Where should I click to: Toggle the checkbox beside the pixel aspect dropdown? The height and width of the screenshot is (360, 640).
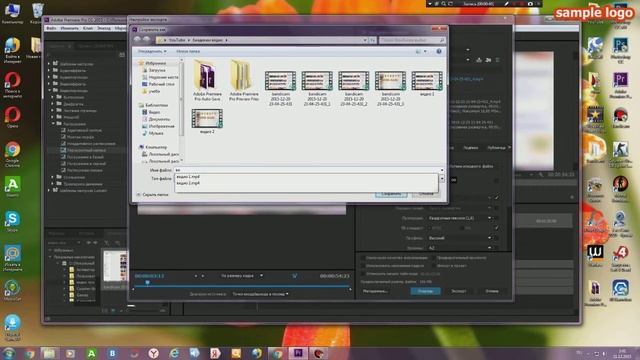pos(496,218)
